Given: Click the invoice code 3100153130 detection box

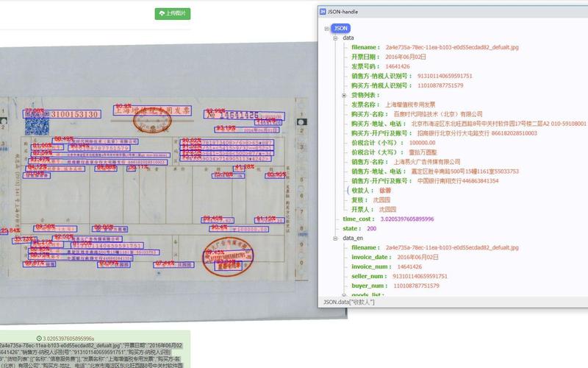Looking at the screenshot, I should click(62, 114).
